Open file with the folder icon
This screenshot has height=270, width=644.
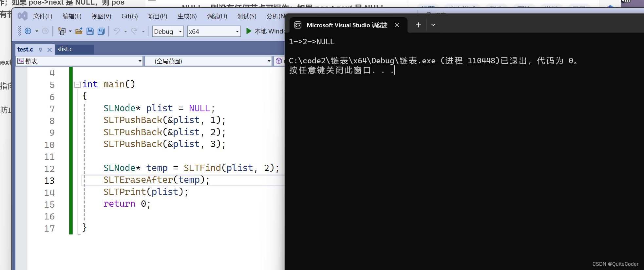(79, 31)
